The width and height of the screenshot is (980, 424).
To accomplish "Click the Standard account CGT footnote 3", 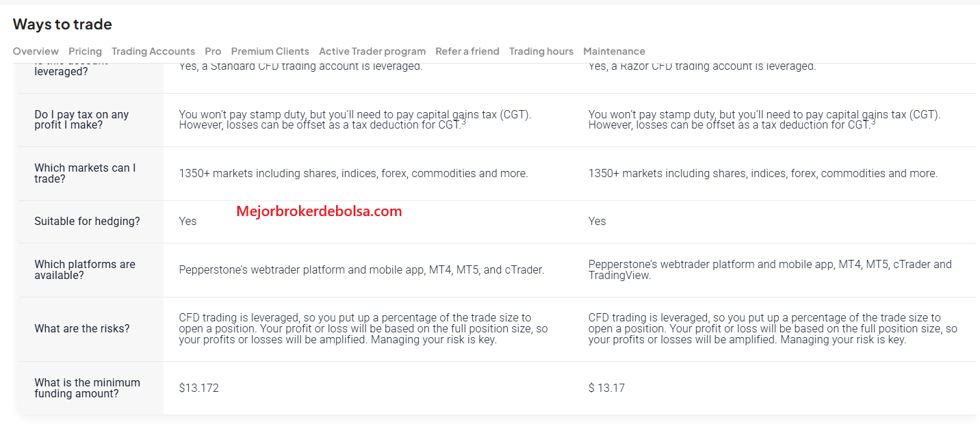I will click(464, 122).
